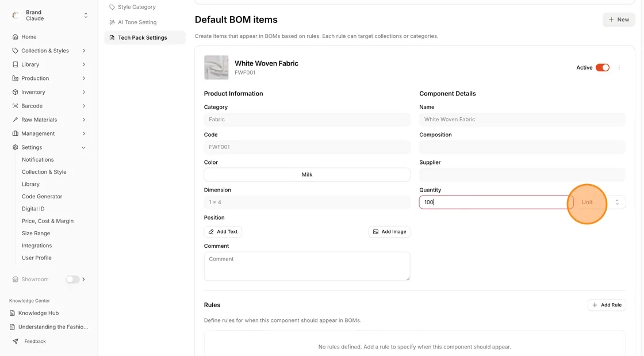This screenshot has width=644, height=356.
Task: Open Price, Cost & Margin settings
Action: [x=48, y=221]
